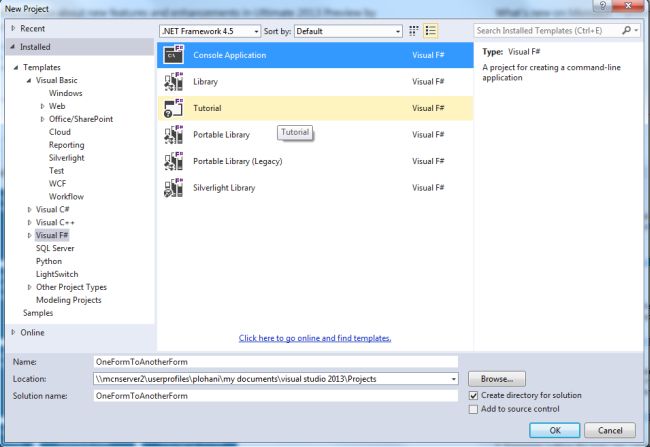
Task: Select Windows under Visual Basic
Action: click(x=65, y=93)
